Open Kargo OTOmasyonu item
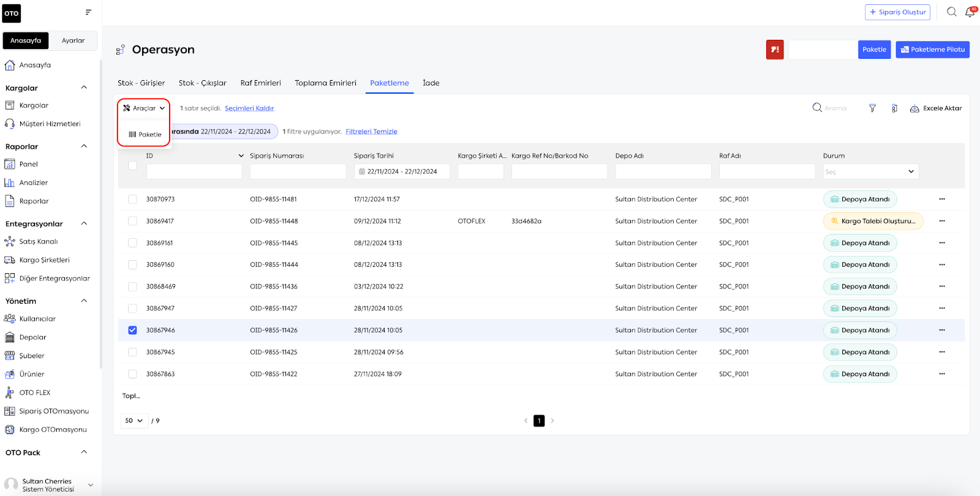 point(46,429)
